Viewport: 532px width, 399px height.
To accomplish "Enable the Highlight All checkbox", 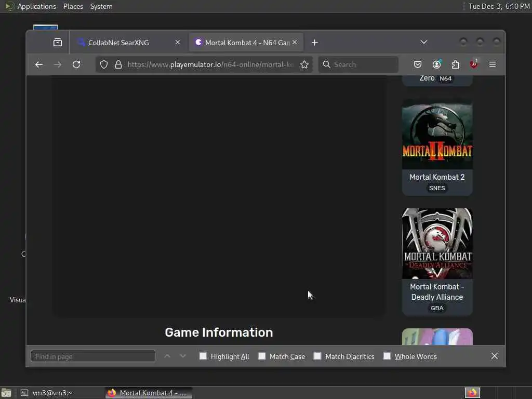I will coord(203,356).
